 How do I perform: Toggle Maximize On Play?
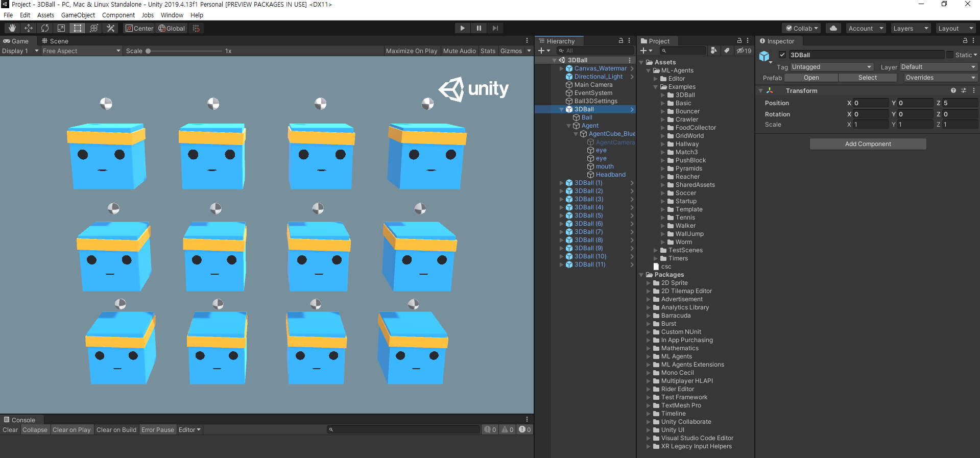[412, 51]
